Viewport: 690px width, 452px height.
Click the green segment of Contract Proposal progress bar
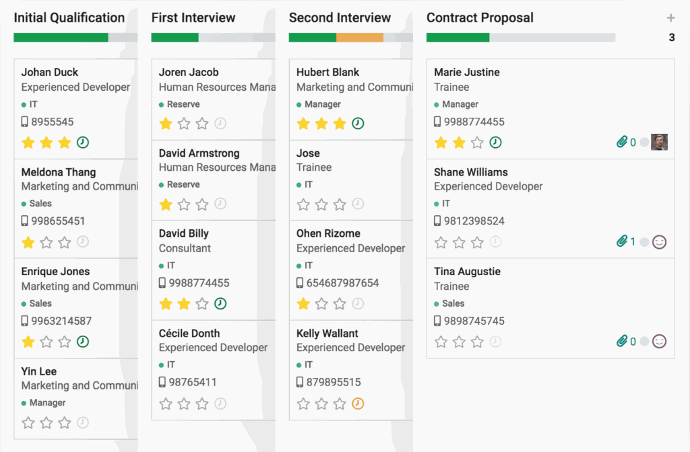pos(457,38)
